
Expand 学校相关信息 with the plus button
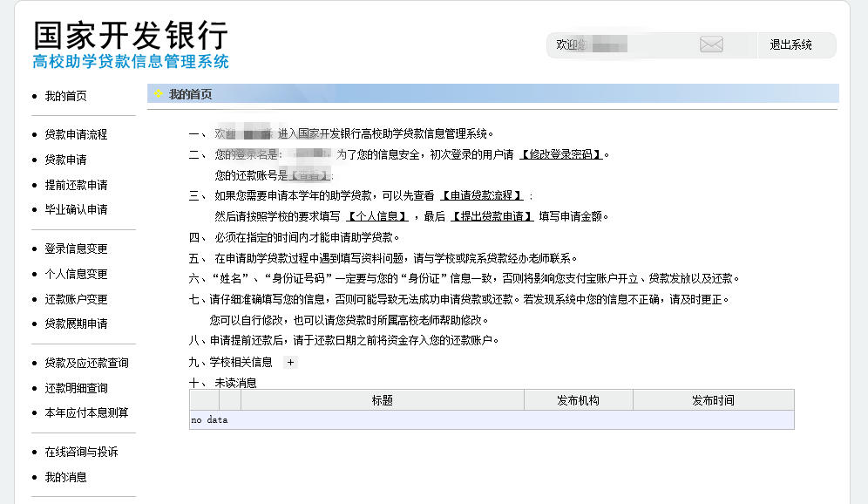coord(290,362)
